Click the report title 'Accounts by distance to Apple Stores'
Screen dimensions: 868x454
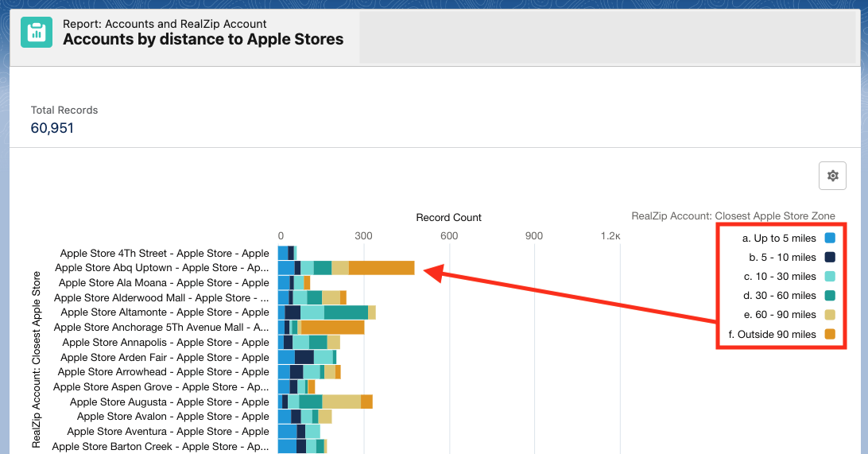[203, 39]
